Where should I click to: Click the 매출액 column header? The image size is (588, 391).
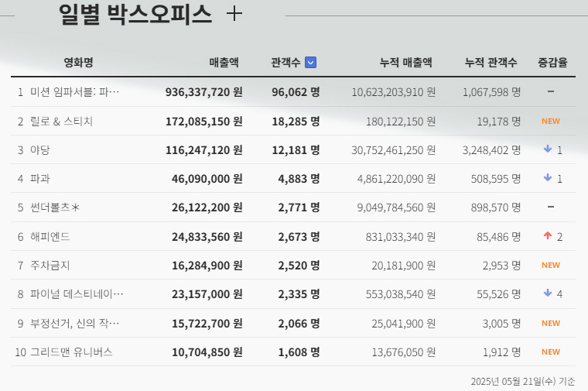pos(224,63)
